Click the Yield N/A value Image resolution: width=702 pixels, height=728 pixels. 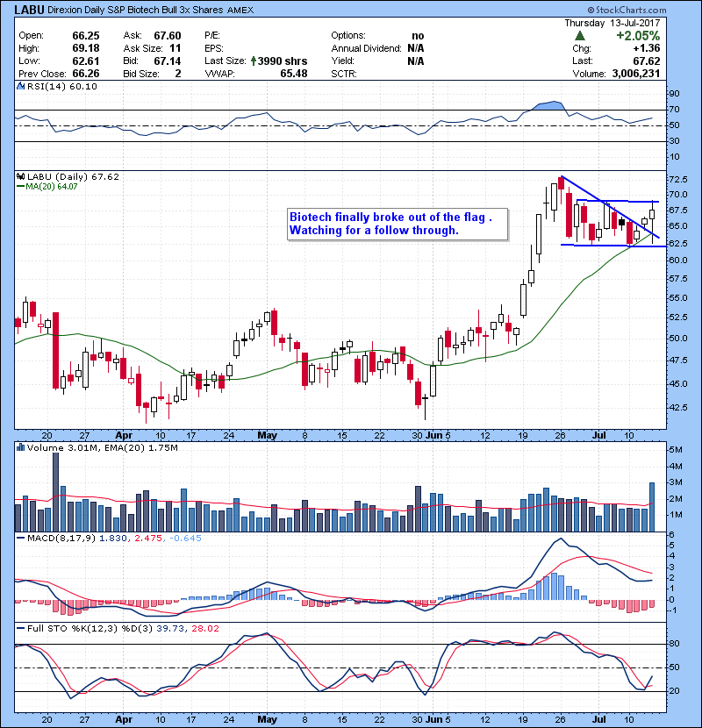416,61
